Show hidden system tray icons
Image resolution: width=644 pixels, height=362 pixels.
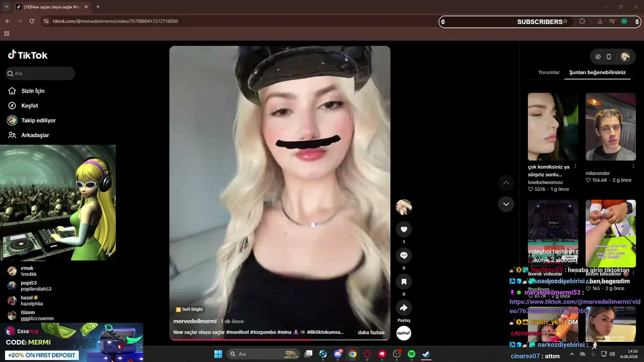point(572,354)
